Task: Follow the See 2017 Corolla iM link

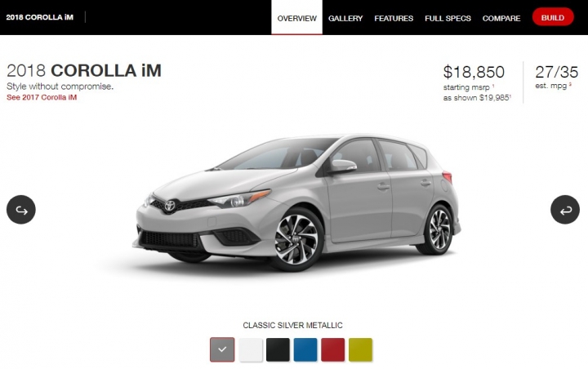Action: (42, 97)
